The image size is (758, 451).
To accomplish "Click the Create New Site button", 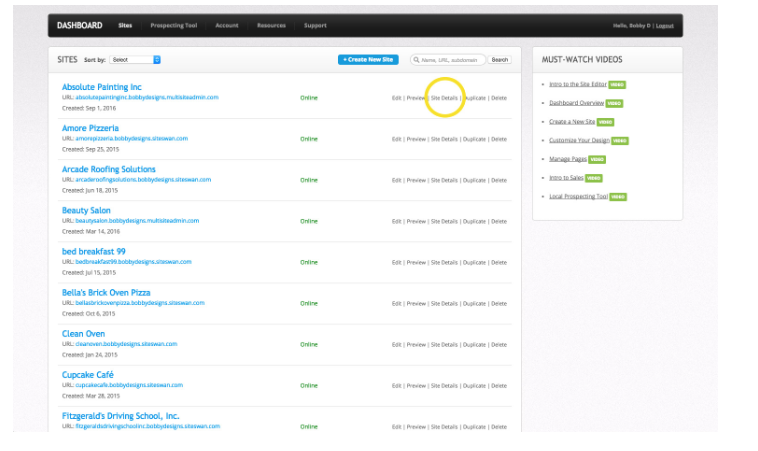I will pos(368,59).
